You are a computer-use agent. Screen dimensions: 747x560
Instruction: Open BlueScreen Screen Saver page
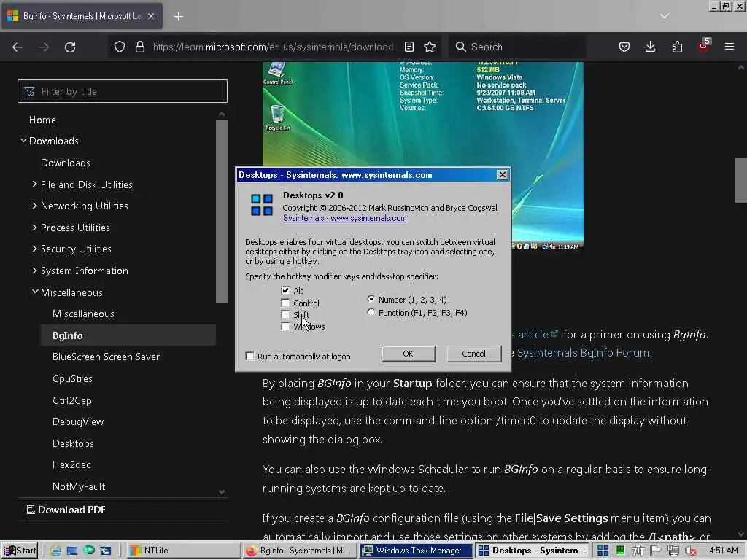click(x=106, y=357)
